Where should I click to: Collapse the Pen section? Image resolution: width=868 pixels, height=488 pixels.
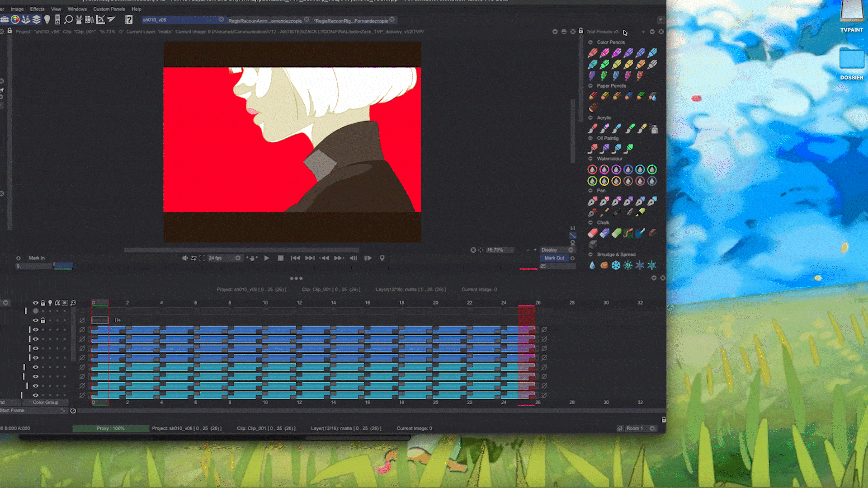[590, 191]
